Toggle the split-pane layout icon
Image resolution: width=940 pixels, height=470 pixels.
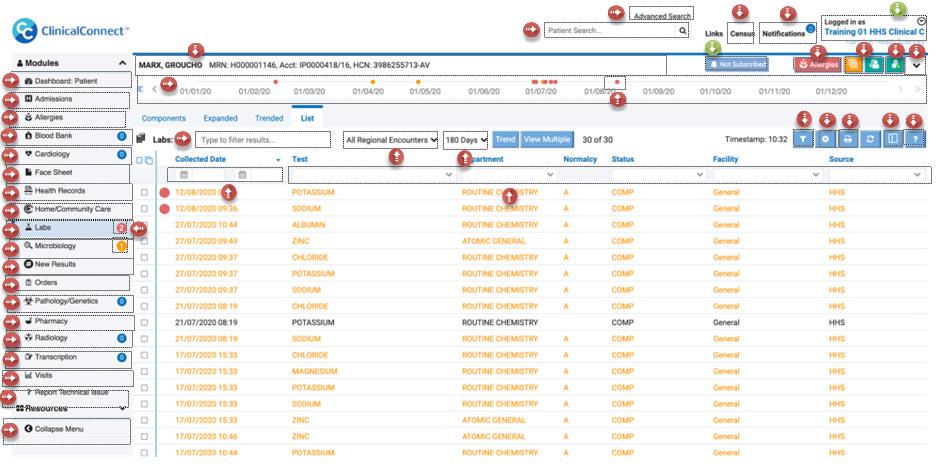tap(892, 139)
